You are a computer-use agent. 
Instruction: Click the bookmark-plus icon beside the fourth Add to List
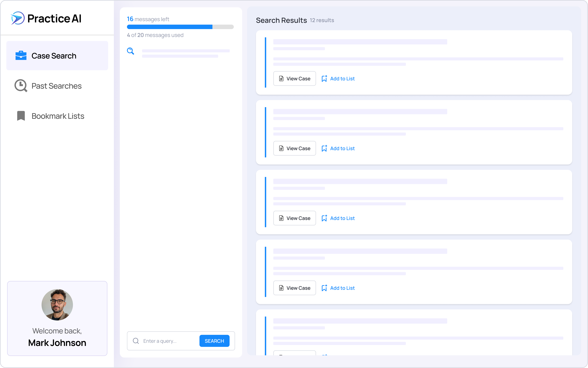[324, 288]
